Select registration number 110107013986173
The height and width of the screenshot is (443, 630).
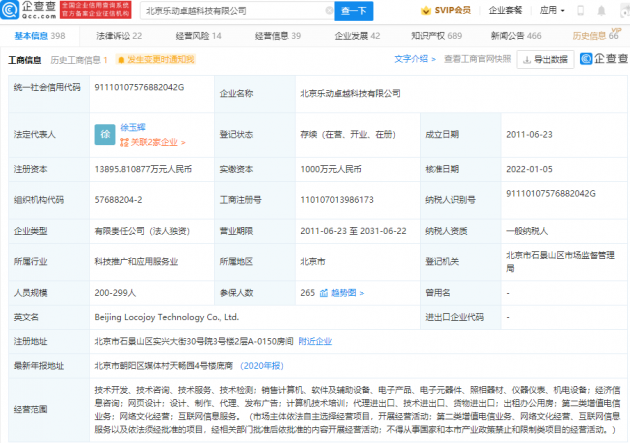(337, 200)
